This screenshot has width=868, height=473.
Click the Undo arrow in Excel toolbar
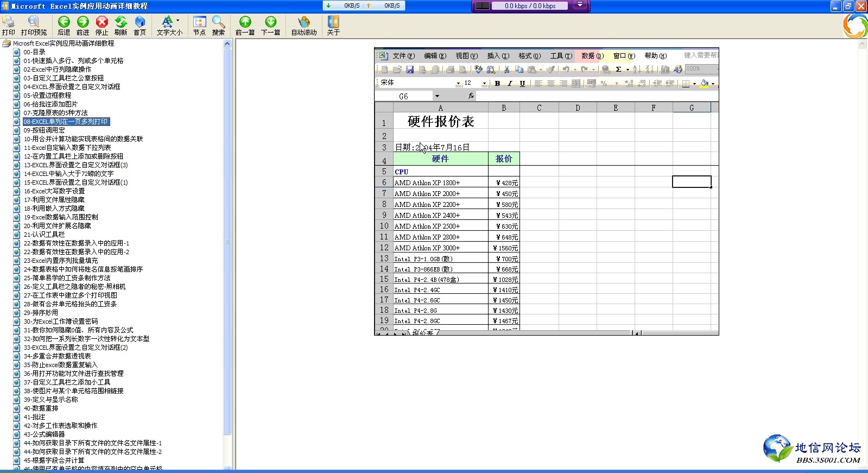566,70
